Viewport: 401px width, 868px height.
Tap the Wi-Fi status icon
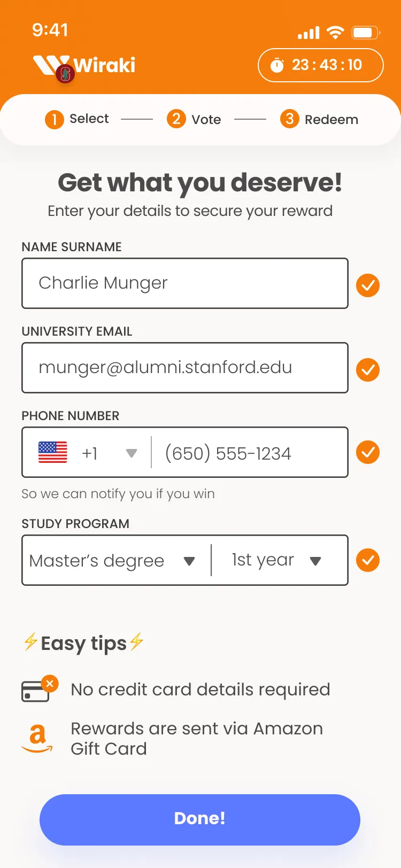(x=335, y=33)
